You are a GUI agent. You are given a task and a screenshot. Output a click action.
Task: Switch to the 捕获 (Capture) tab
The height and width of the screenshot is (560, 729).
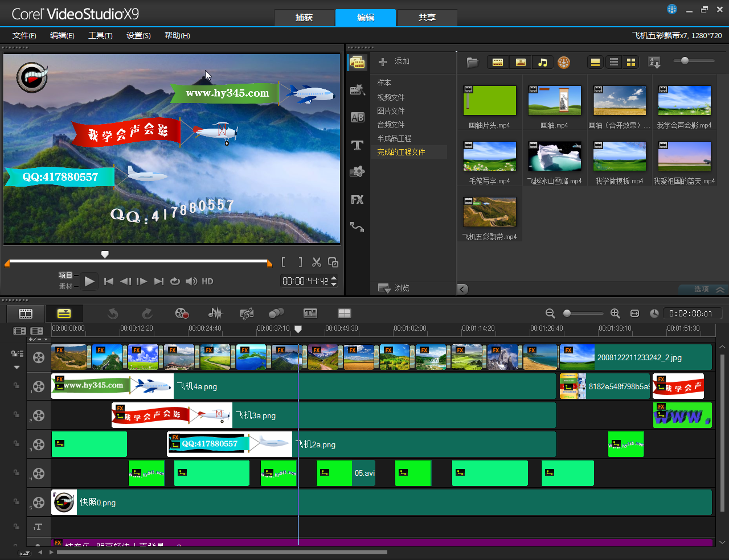coord(304,18)
